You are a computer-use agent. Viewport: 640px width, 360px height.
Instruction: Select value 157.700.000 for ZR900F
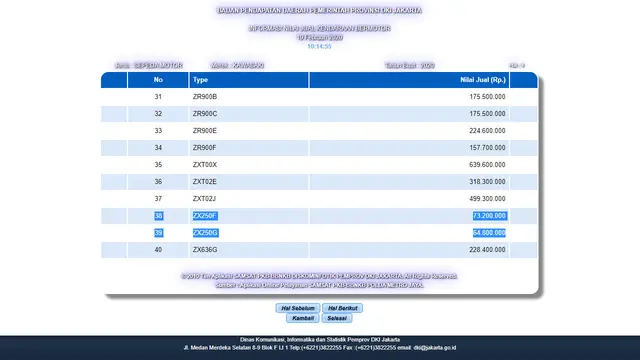(487, 148)
